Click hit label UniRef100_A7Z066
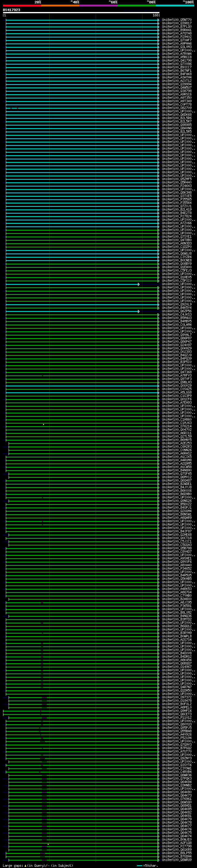This screenshot has width=197, height=868. (177, 223)
